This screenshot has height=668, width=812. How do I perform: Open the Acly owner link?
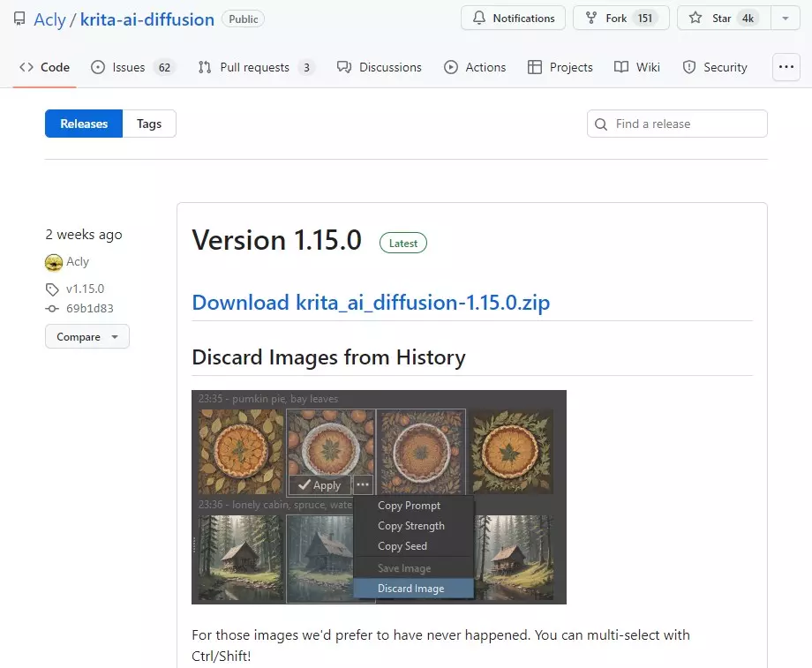pyautogui.click(x=49, y=19)
